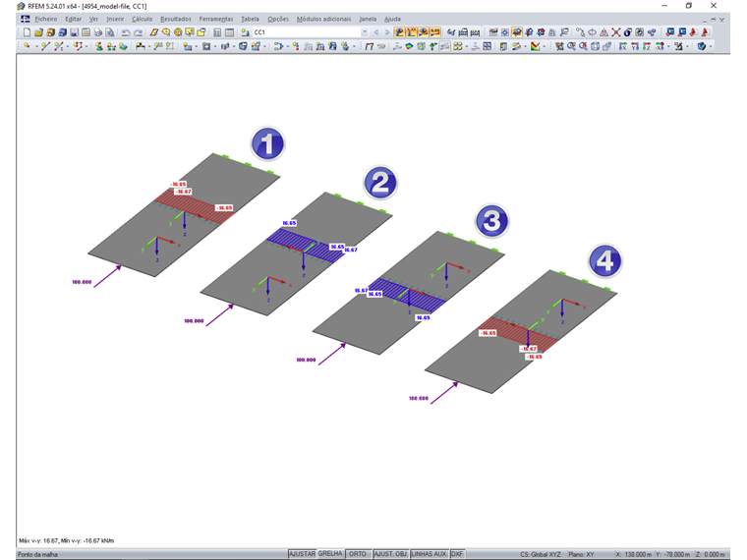Expand the -X view dropdown arrow
Image resolution: width=747 pixels, height=560 pixels.
[x=668, y=46]
